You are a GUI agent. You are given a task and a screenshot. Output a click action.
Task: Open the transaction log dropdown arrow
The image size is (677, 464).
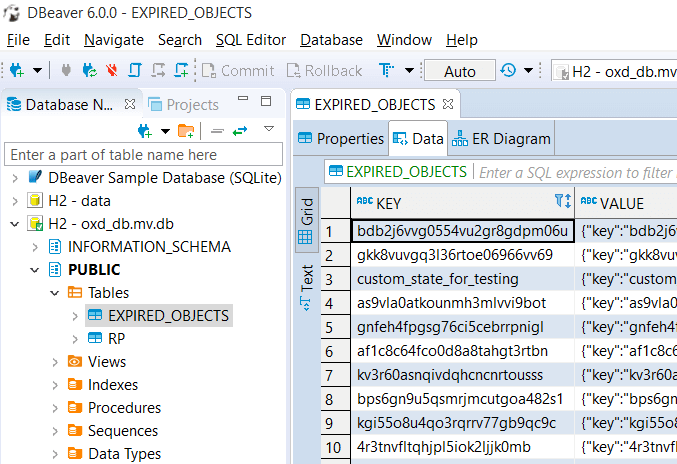528,70
